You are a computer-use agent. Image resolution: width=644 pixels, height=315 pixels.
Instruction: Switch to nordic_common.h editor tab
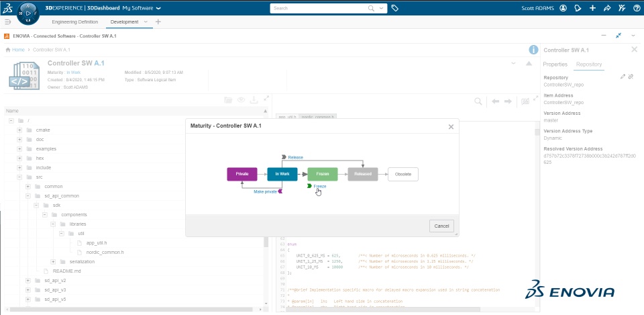318,117
